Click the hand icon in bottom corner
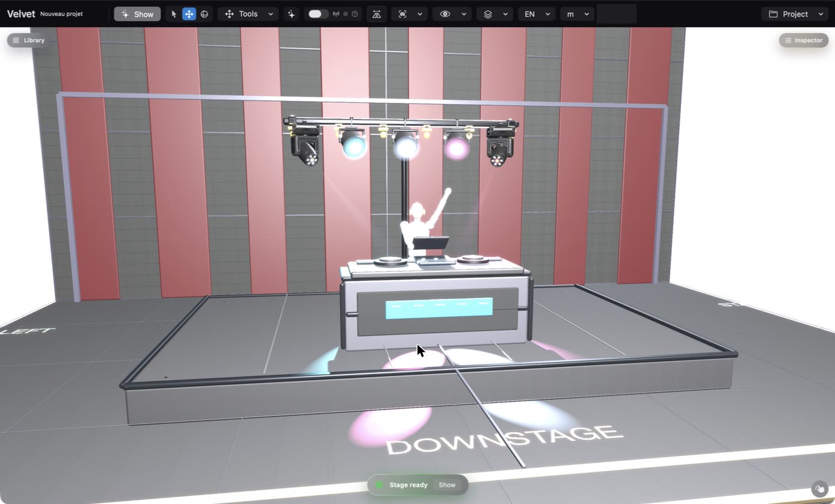 point(819,488)
